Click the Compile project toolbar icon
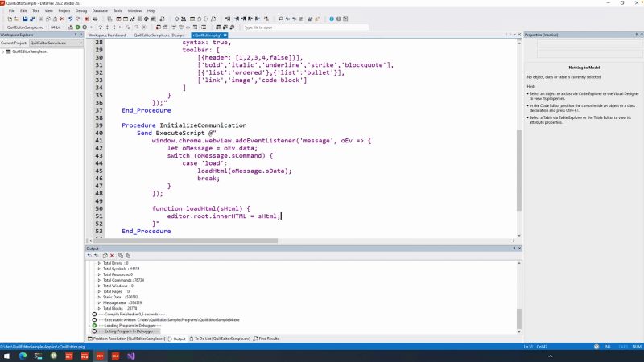Image resolution: width=644 pixels, height=362 pixels. pos(71,27)
